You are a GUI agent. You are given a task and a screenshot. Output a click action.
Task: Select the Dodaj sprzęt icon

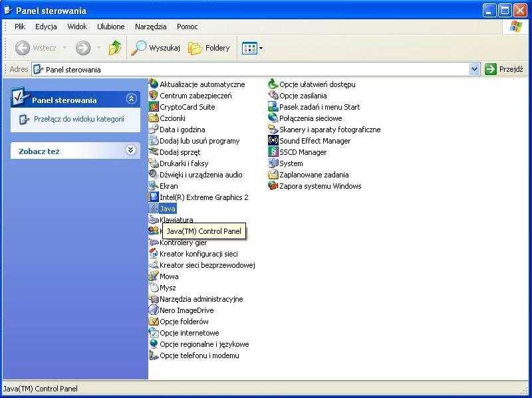[154, 152]
